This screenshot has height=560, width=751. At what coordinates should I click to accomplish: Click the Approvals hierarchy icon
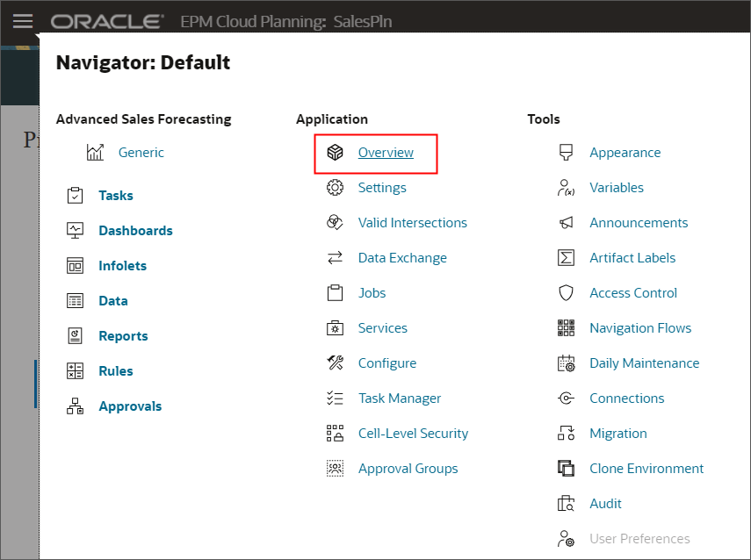coord(75,406)
